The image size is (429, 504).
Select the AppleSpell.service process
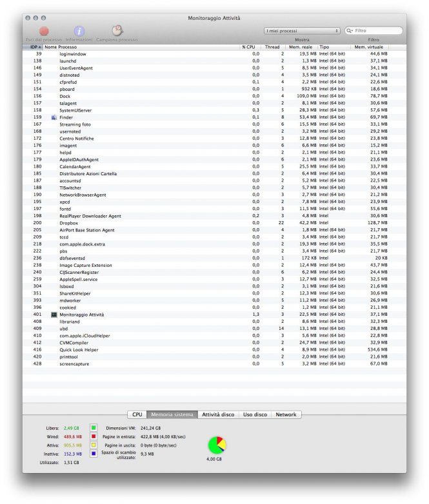pyautogui.click(x=214, y=280)
